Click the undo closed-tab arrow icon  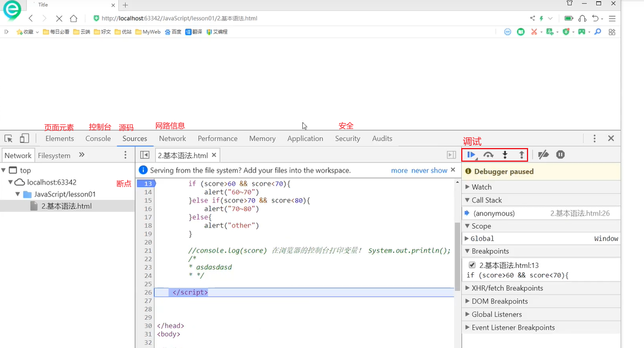point(596,18)
